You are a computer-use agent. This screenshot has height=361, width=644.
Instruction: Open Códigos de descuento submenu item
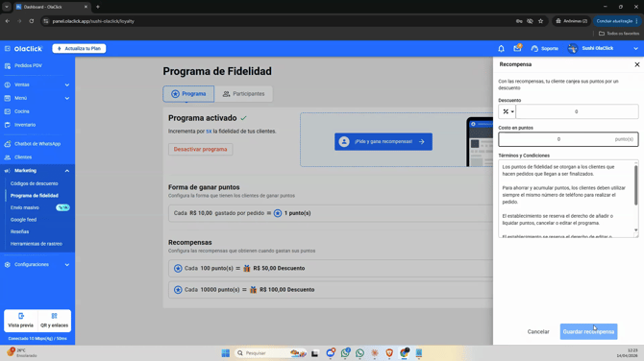click(34, 183)
